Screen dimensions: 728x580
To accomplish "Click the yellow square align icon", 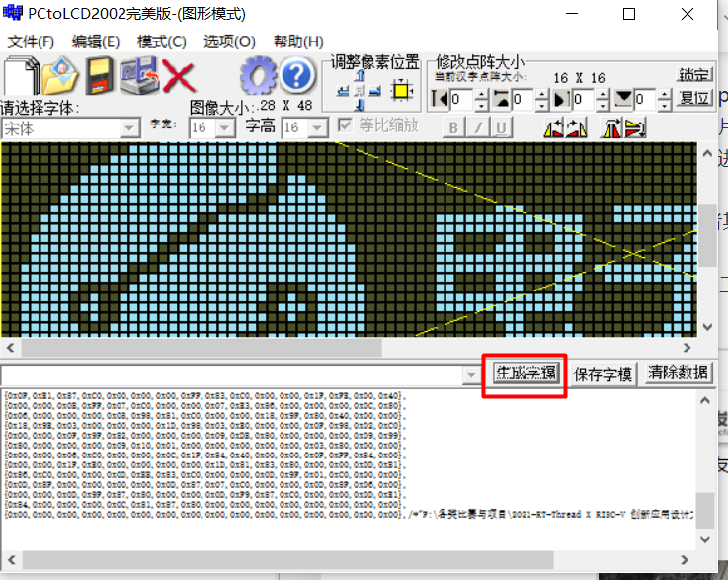I will coord(402,90).
